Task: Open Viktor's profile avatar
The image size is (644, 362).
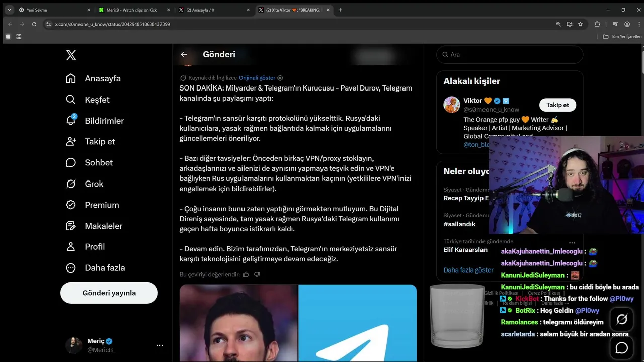Action: pos(452,105)
